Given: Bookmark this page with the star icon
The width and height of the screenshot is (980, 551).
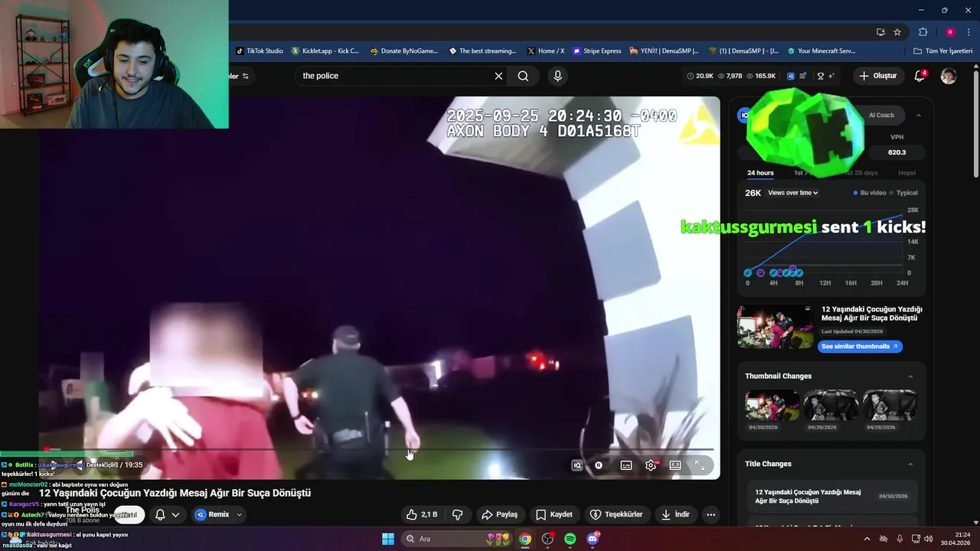Looking at the screenshot, I should [x=897, y=32].
